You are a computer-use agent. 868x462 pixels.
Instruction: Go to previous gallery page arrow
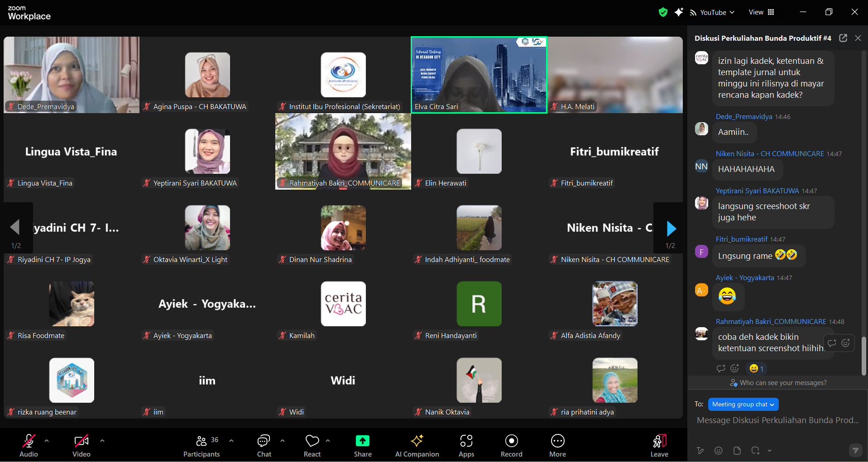pos(15,227)
